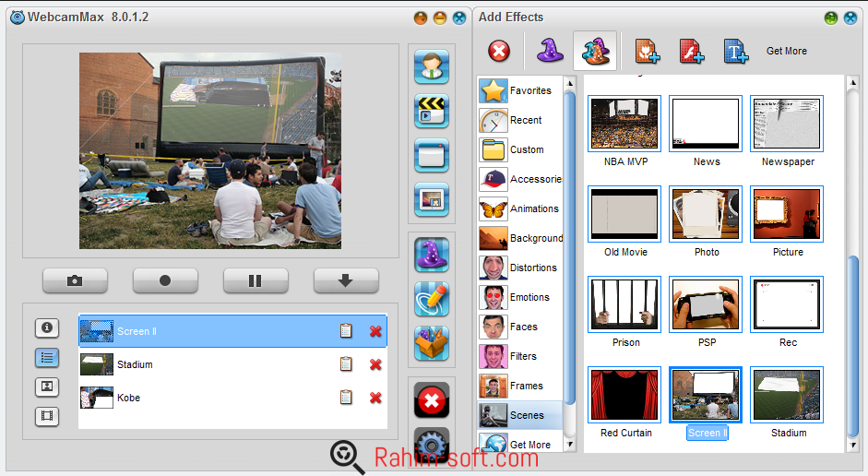Open the Favorites category
The height and width of the screenshot is (476, 868).
(x=520, y=90)
